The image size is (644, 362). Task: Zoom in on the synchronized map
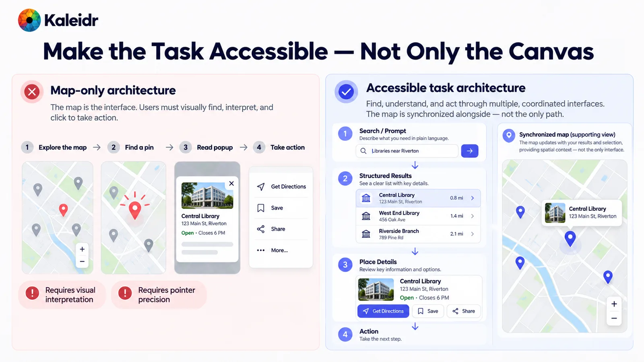[x=614, y=304]
